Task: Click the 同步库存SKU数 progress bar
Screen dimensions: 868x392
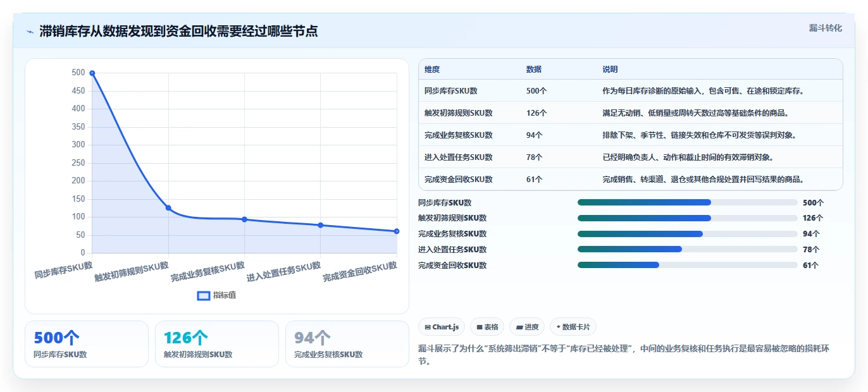Action: point(687,202)
